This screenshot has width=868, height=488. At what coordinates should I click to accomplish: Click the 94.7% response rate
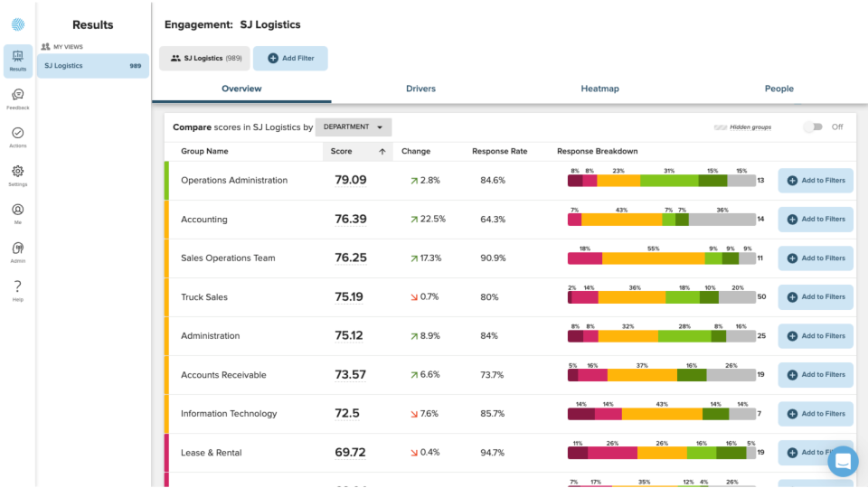click(x=492, y=453)
